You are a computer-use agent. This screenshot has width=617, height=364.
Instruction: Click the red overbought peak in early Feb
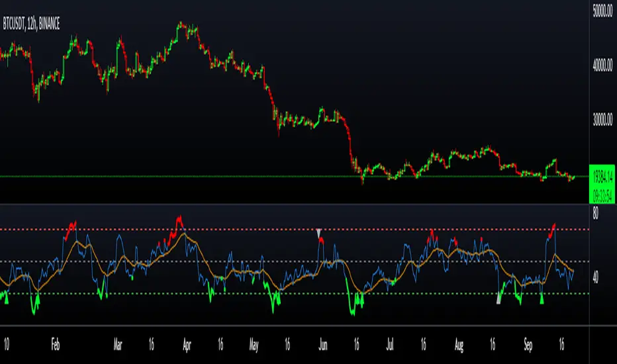click(x=71, y=228)
